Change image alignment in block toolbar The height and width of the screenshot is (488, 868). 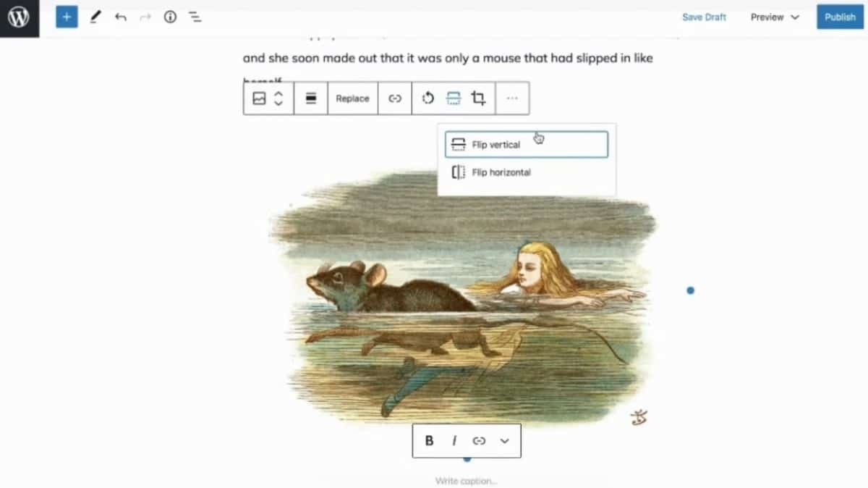[x=311, y=98]
